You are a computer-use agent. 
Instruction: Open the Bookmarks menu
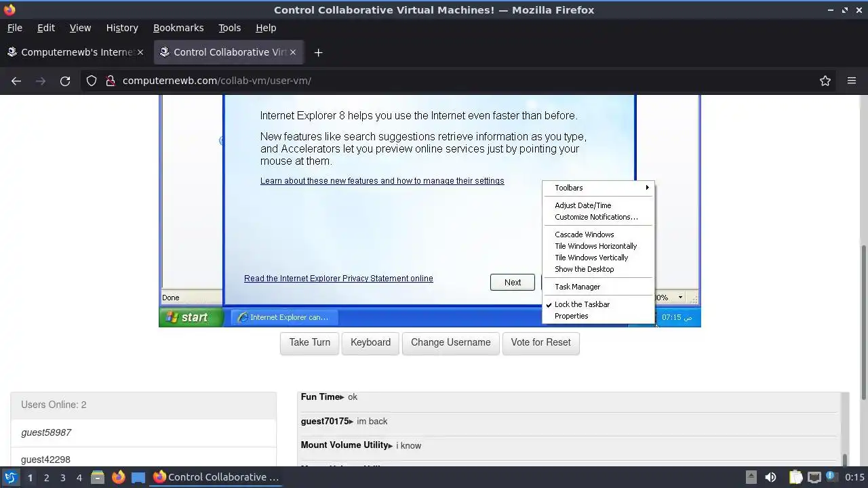pos(178,28)
